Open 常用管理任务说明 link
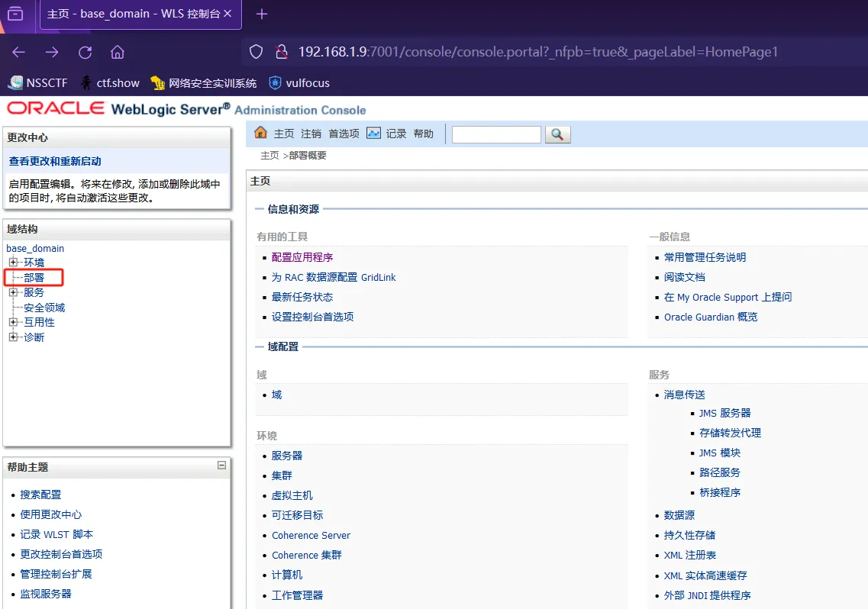This screenshot has width=868, height=609. 705,257
